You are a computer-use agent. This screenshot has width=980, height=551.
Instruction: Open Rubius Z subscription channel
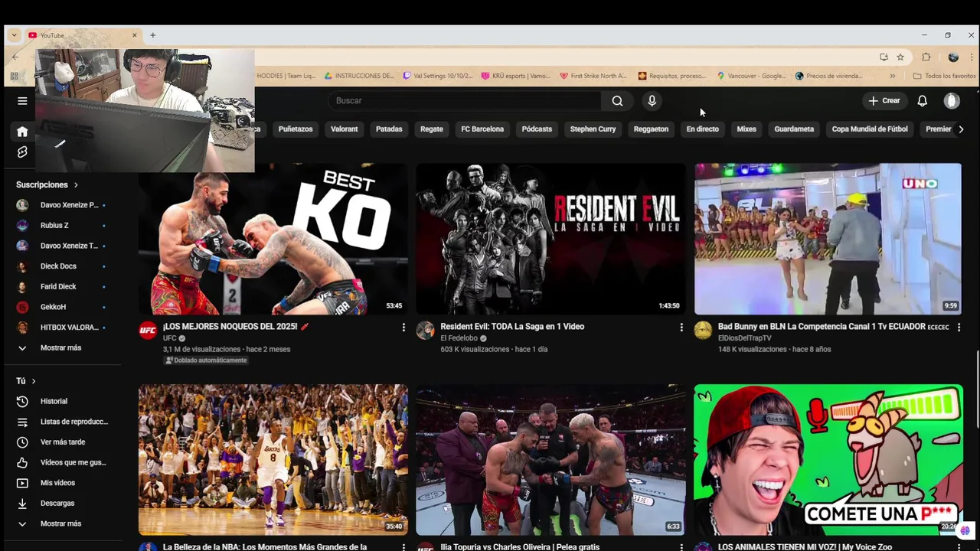pyautogui.click(x=61, y=225)
